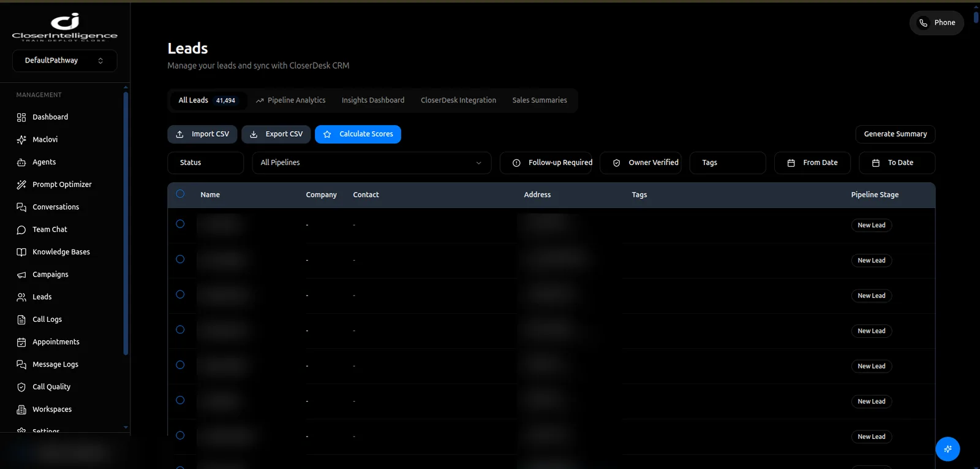
Task: Toggle the Owner Verified filter
Action: [641, 163]
